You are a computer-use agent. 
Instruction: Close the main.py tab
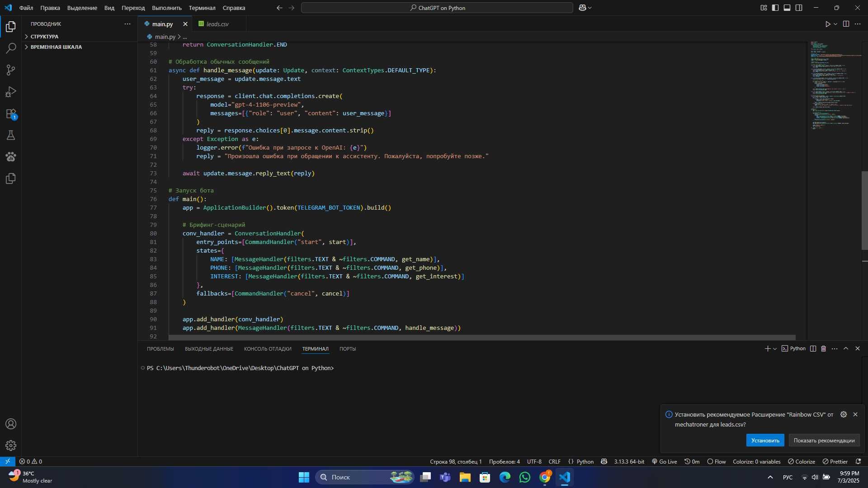tap(185, 24)
